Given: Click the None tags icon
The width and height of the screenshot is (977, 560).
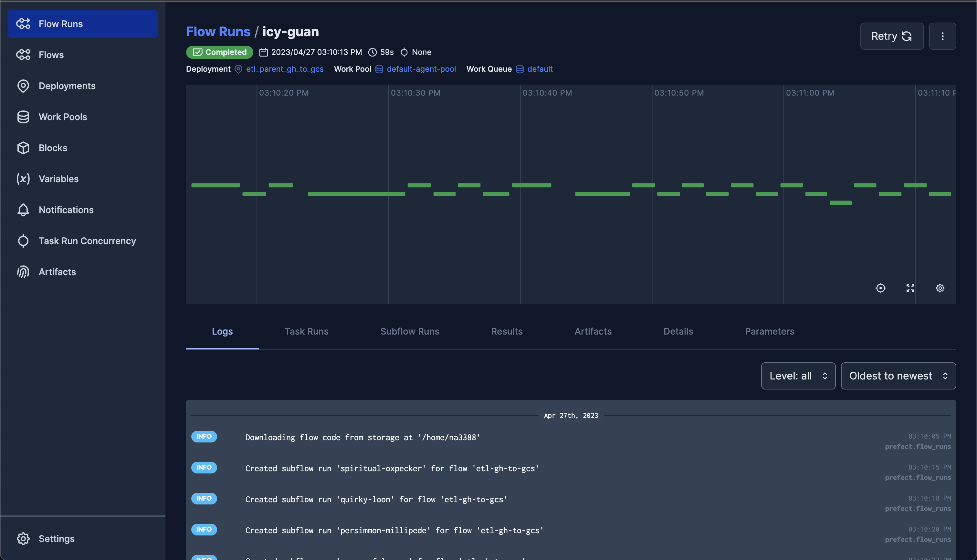Looking at the screenshot, I should pyautogui.click(x=404, y=52).
